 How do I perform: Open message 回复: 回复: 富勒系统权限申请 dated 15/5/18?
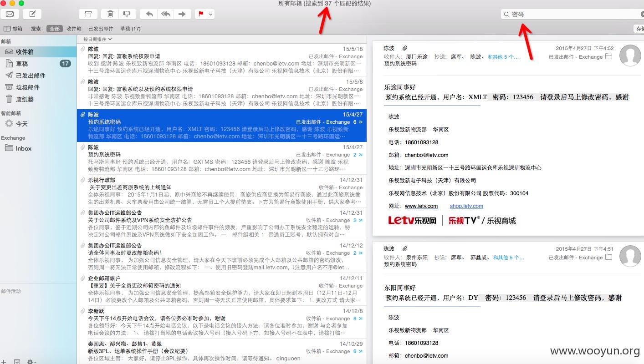click(222, 60)
